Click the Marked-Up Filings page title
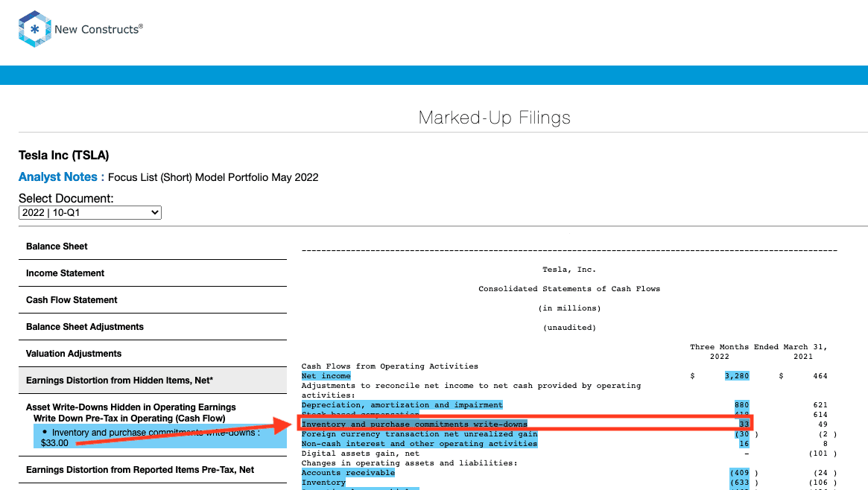The width and height of the screenshot is (868, 490). (x=494, y=118)
